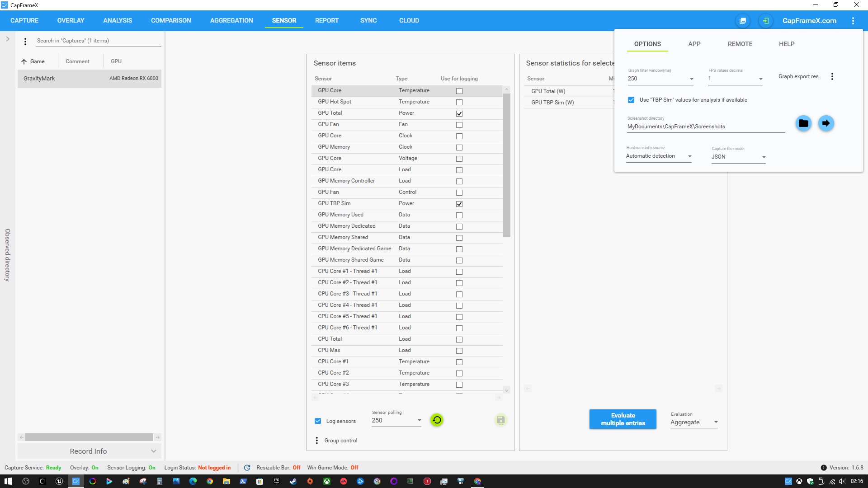Click the sensor list vertical scrollbar
868x488 pixels.
tap(506, 164)
